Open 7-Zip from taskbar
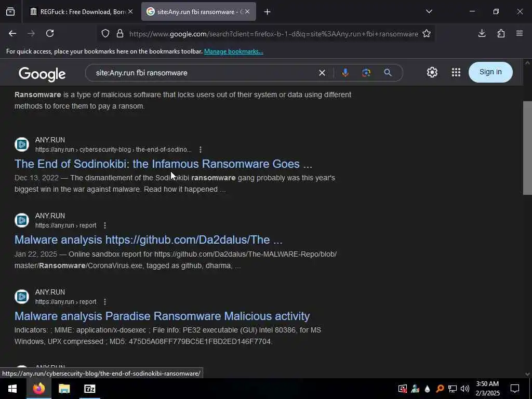The height and width of the screenshot is (399, 532). (x=89, y=389)
